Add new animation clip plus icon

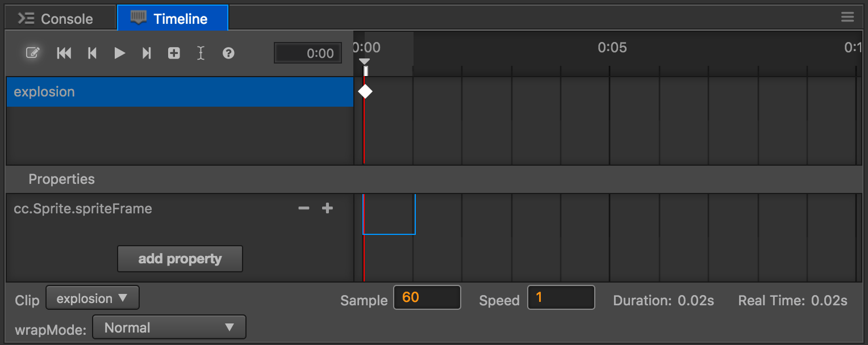174,53
